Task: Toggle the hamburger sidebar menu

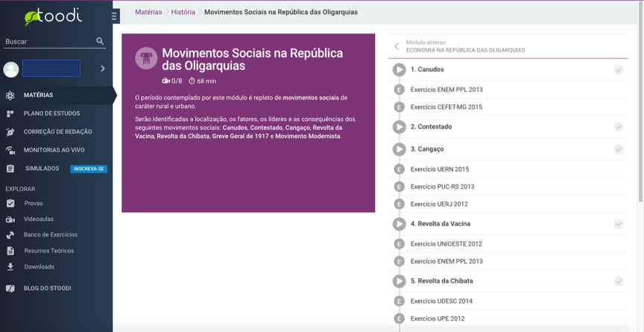Action: [x=114, y=16]
